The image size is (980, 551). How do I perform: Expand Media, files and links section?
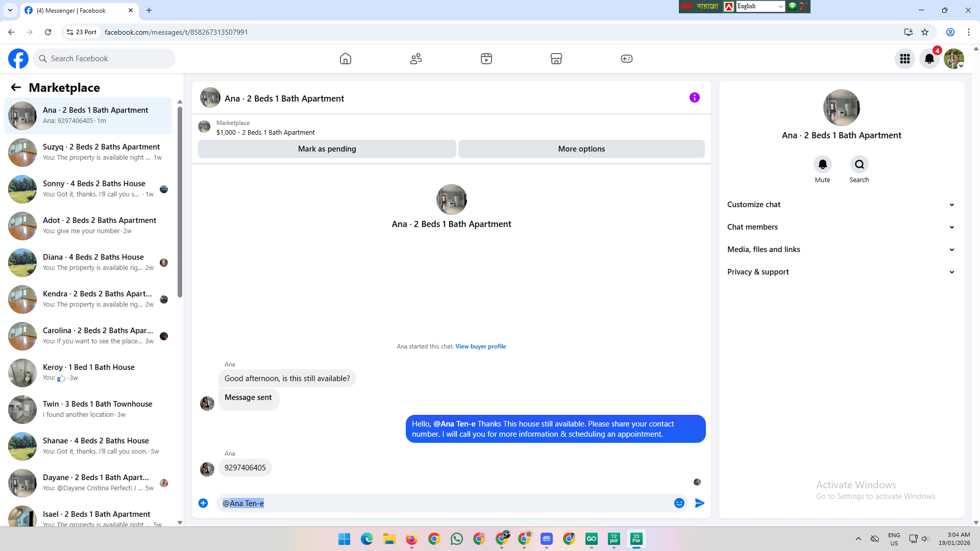[x=841, y=249]
